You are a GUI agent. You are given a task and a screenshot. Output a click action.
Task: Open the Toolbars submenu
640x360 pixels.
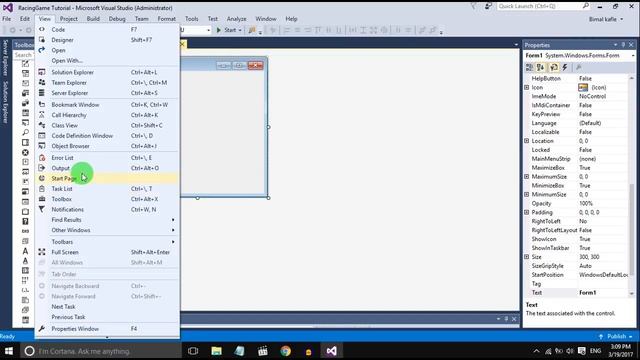107,242
